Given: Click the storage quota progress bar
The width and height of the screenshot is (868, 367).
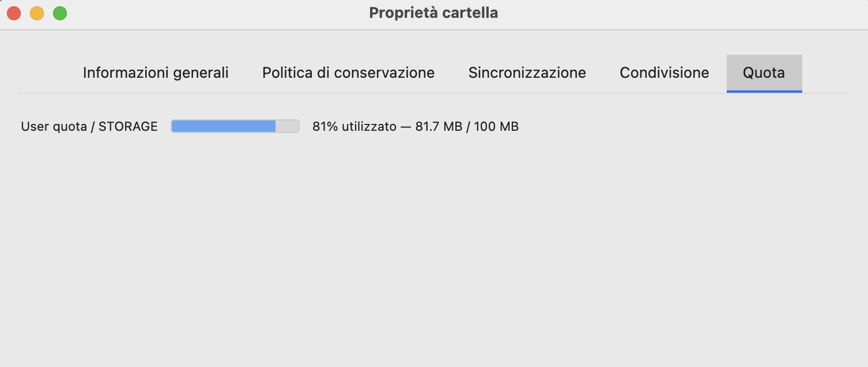Looking at the screenshot, I should [x=235, y=126].
